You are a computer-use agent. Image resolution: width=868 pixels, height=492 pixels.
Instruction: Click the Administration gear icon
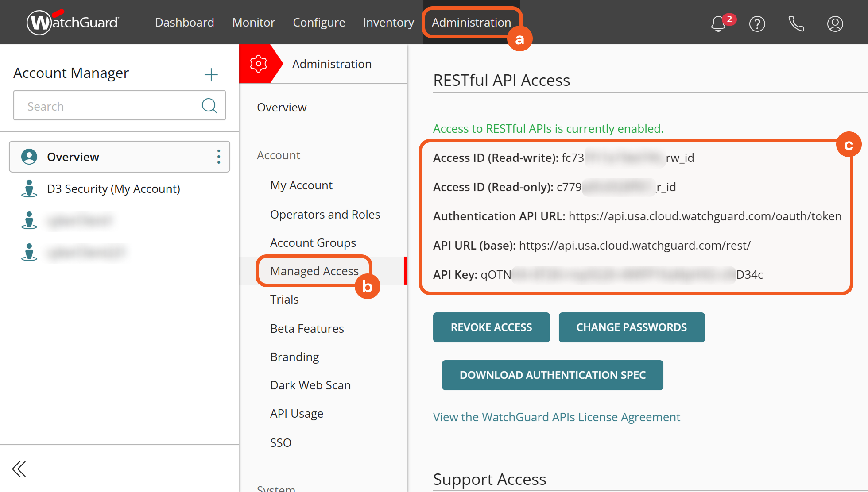[258, 64]
